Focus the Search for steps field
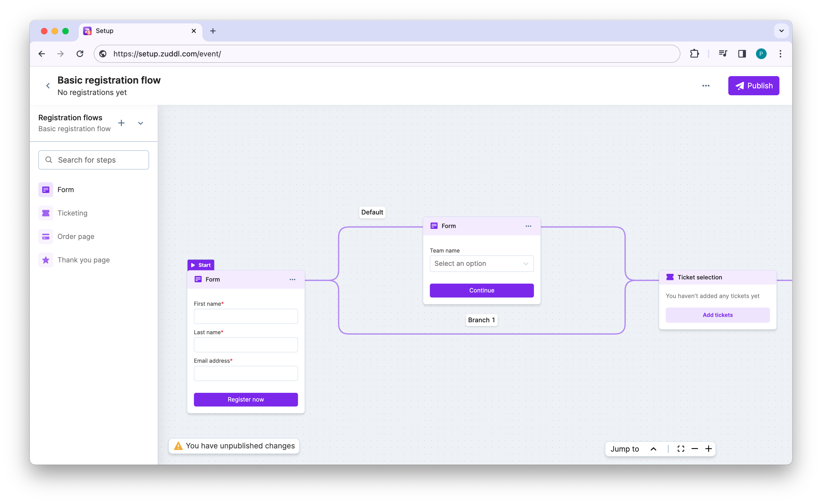The image size is (822, 504). point(93,160)
